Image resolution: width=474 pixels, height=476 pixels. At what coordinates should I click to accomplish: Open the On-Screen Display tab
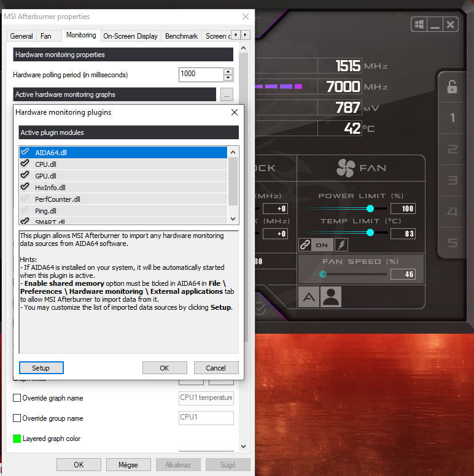[130, 36]
